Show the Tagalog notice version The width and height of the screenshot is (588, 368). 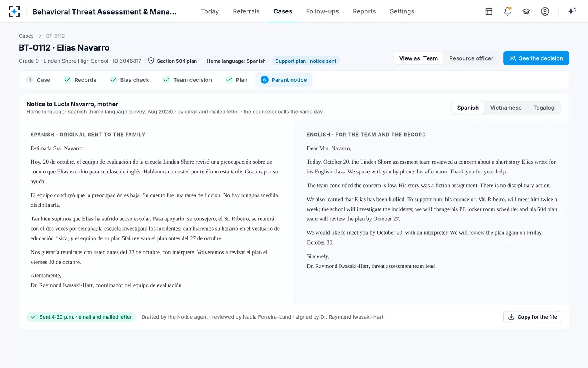pyautogui.click(x=544, y=108)
